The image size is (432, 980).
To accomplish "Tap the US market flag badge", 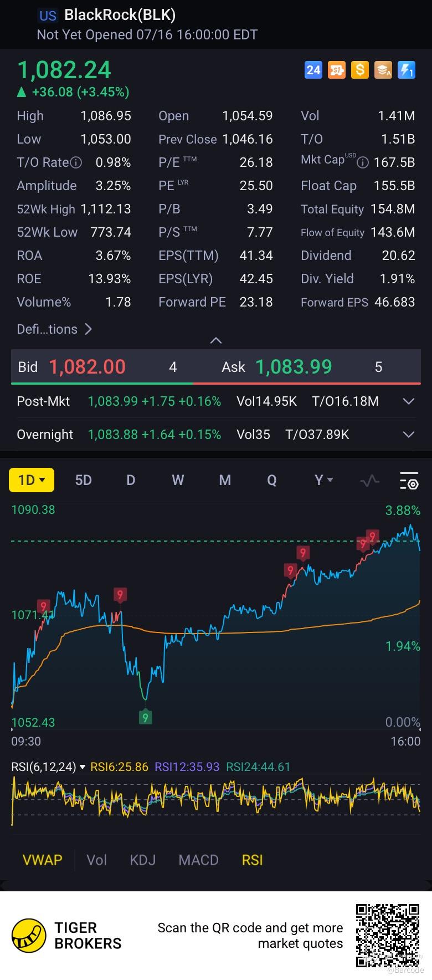I will click(x=48, y=16).
